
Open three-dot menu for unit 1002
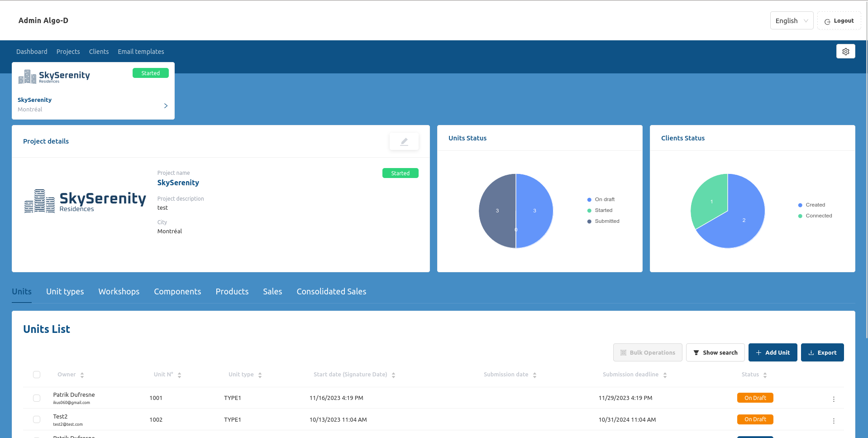[833, 421]
